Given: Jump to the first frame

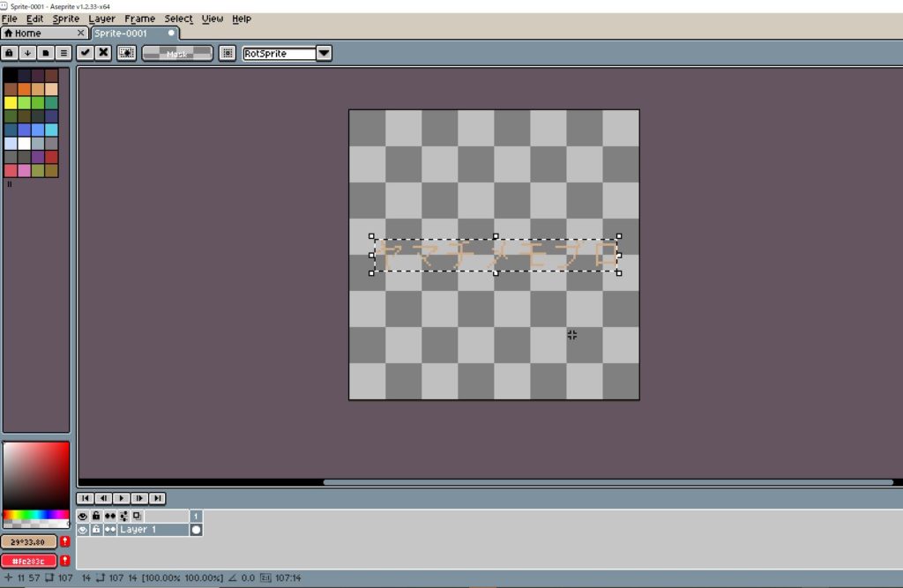Looking at the screenshot, I should coord(86,498).
